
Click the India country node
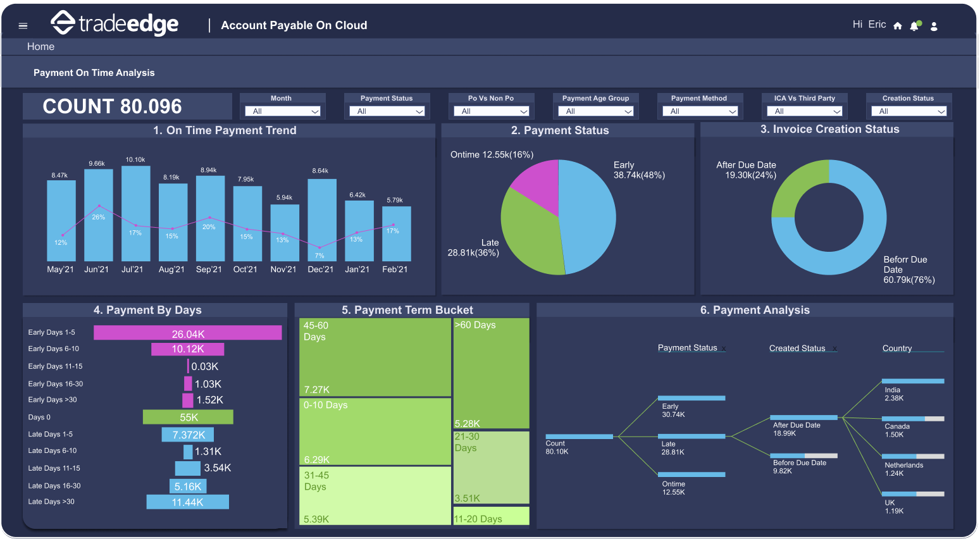click(913, 381)
